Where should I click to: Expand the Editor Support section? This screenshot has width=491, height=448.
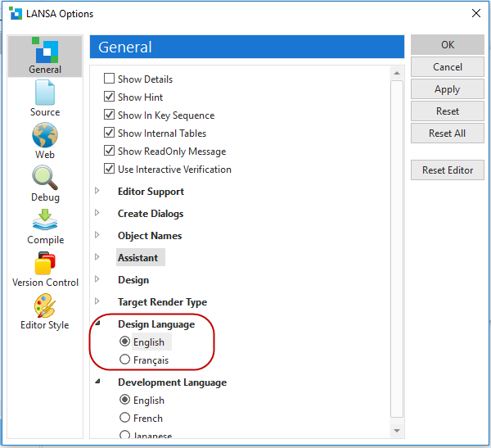coord(97,192)
